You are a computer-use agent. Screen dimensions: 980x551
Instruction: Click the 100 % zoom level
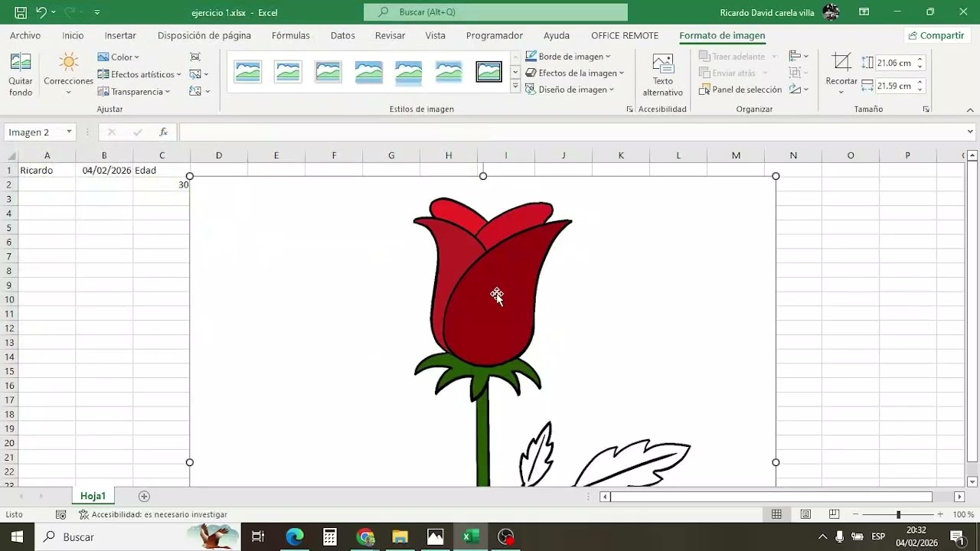pos(963,514)
